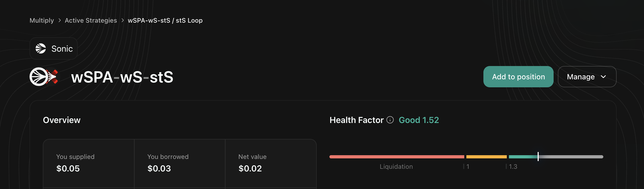Click the Health Factor info icon
The height and width of the screenshot is (189, 644).
(x=390, y=120)
